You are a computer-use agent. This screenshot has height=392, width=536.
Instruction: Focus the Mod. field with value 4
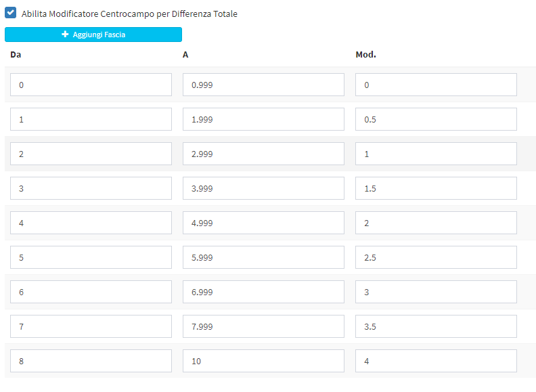(436, 361)
